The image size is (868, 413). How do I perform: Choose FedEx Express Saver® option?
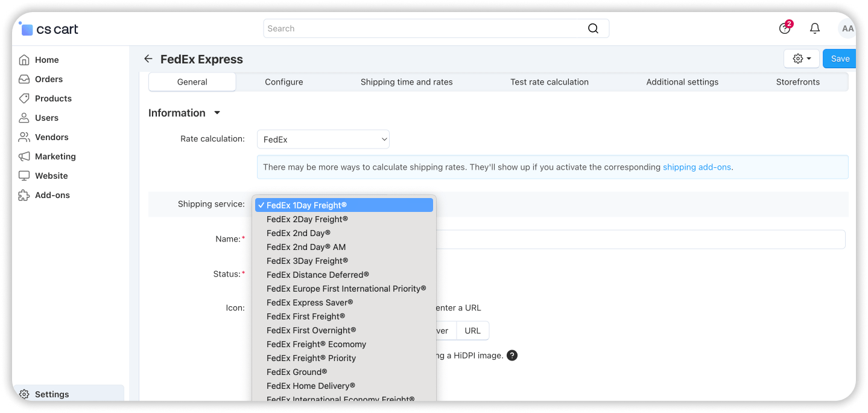pyautogui.click(x=309, y=303)
